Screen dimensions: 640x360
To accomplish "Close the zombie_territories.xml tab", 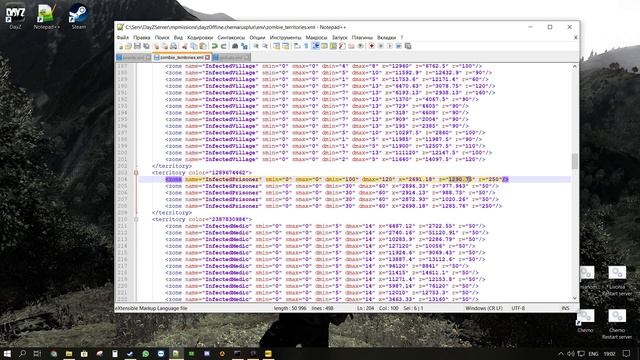I will (x=207, y=58).
